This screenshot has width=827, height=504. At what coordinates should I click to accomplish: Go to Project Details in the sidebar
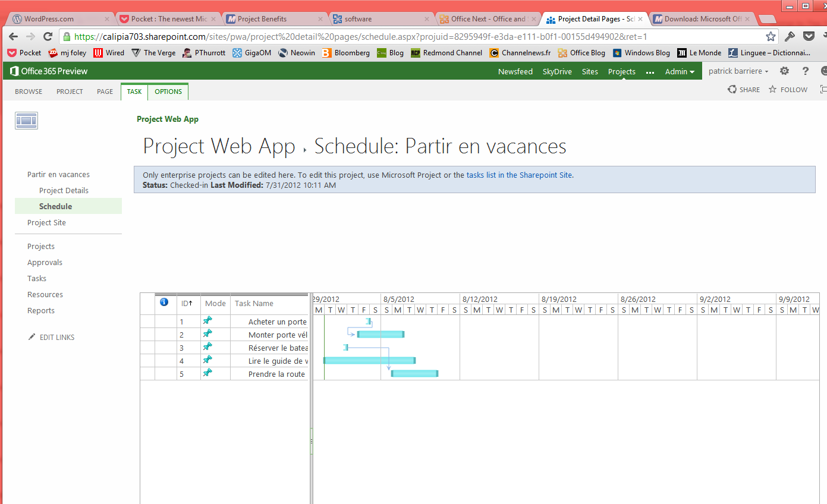(64, 191)
